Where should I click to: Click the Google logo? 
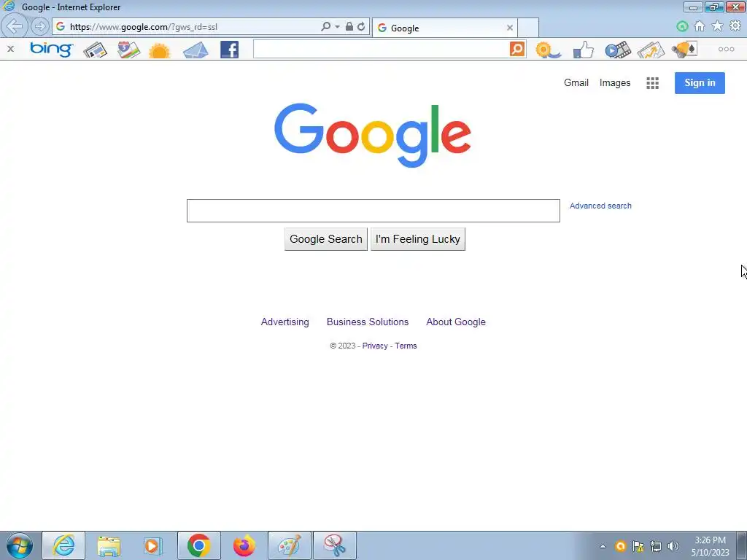tap(373, 135)
